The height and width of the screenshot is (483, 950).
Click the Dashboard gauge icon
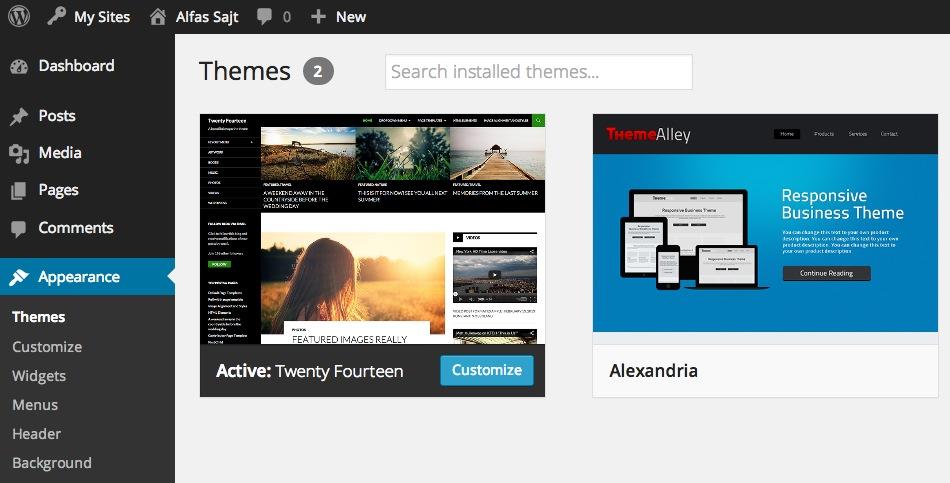click(x=19, y=67)
